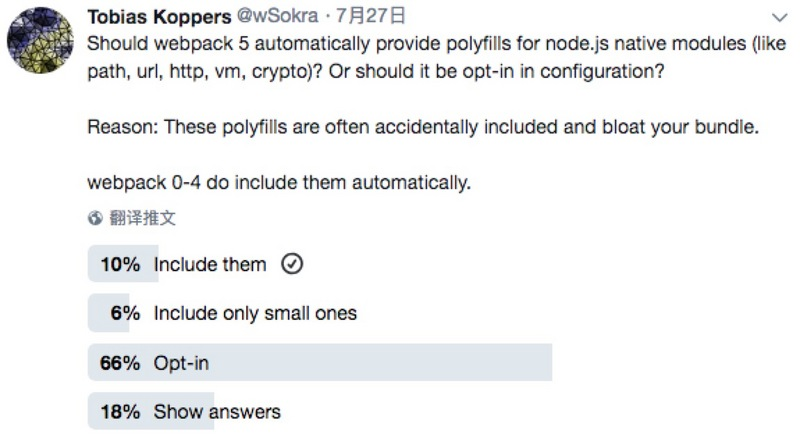Click the 翻译推文 translate tweet link
Screen dimensions: 800x445
pyautogui.click(x=142, y=218)
